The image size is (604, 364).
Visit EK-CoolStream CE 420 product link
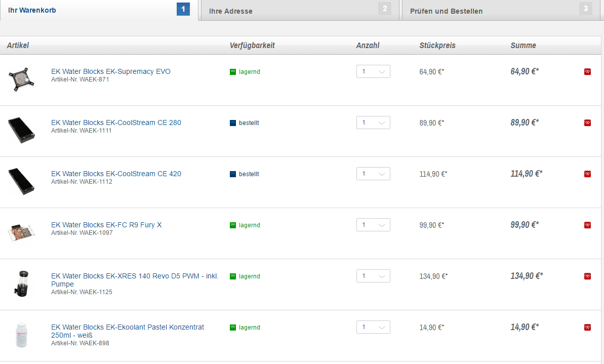tap(116, 174)
